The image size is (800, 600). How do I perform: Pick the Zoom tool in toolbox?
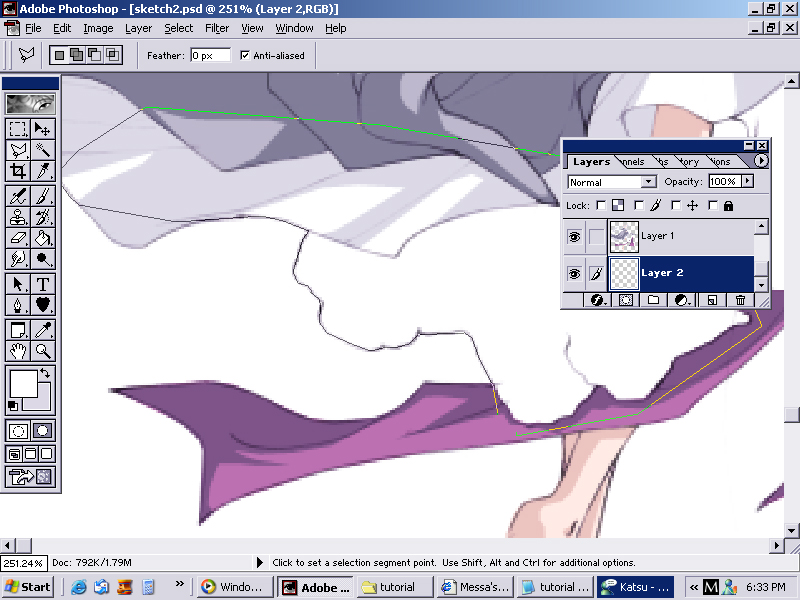(x=43, y=351)
